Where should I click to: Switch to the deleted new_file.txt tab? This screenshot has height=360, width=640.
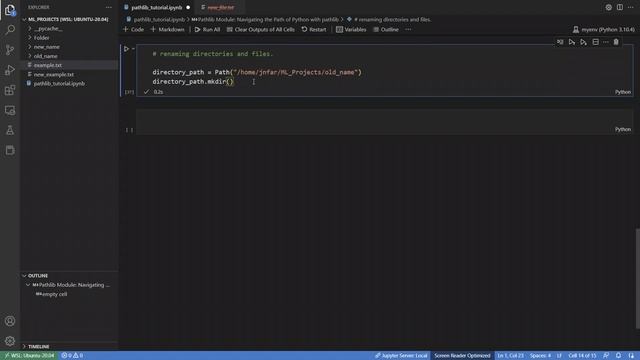click(x=221, y=7)
